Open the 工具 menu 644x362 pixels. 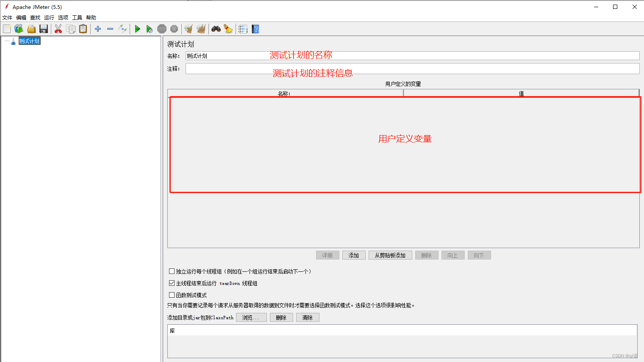tap(77, 18)
